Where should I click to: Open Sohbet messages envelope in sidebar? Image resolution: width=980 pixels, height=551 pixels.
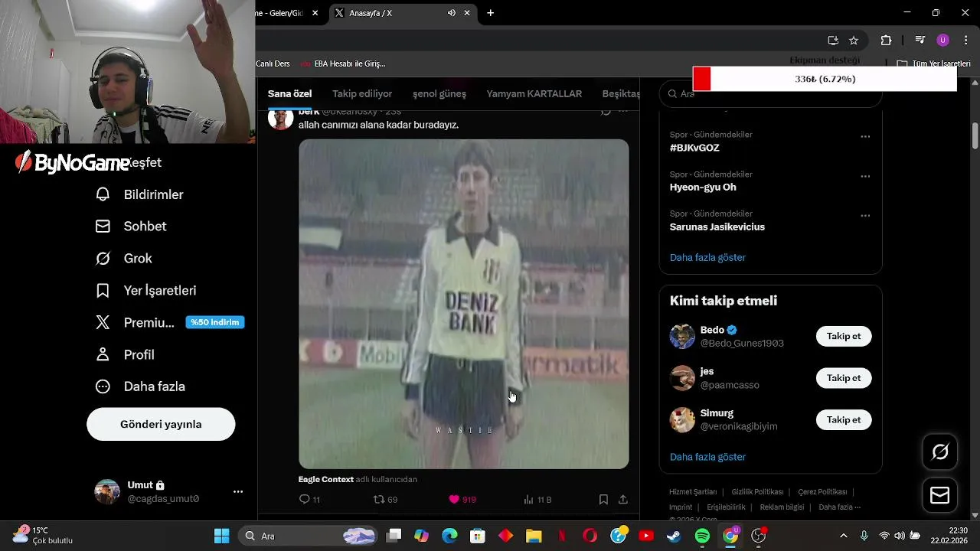[103, 227]
